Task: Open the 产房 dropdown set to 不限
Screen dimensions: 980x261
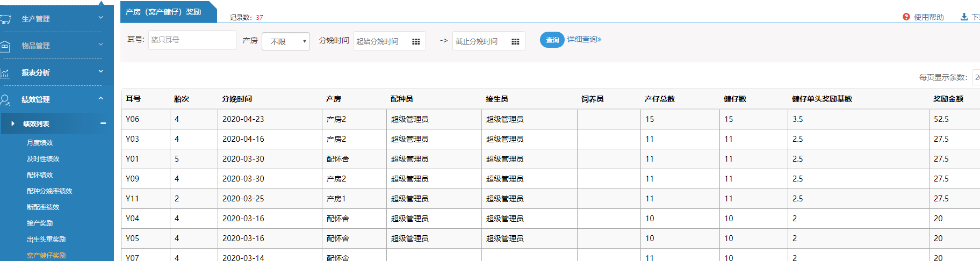Action: pyautogui.click(x=286, y=41)
